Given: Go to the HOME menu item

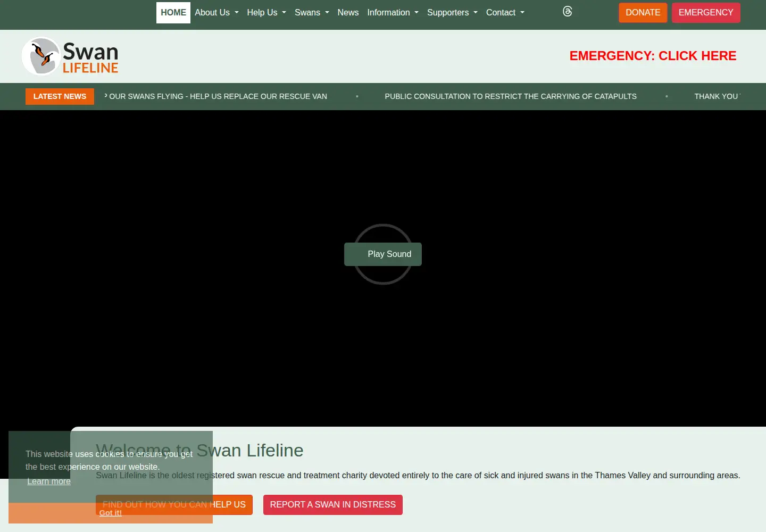Looking at the screenshot, I should click(173, 13).
